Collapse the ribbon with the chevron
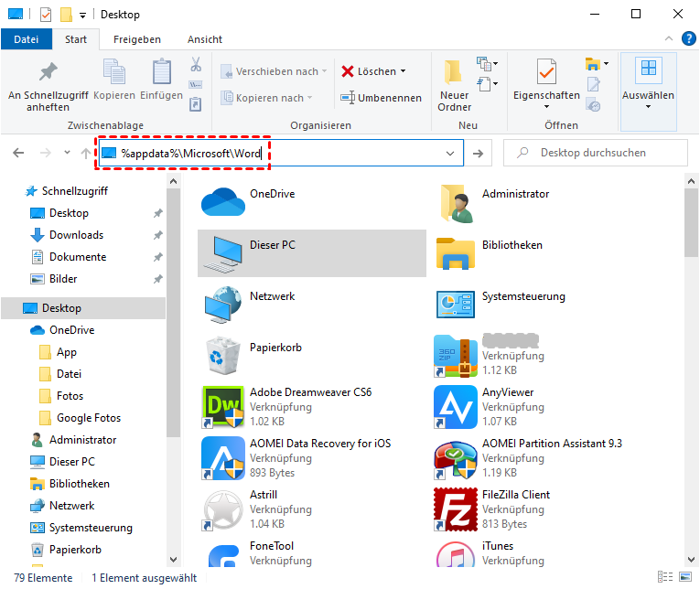 click(x=668, y=38)
